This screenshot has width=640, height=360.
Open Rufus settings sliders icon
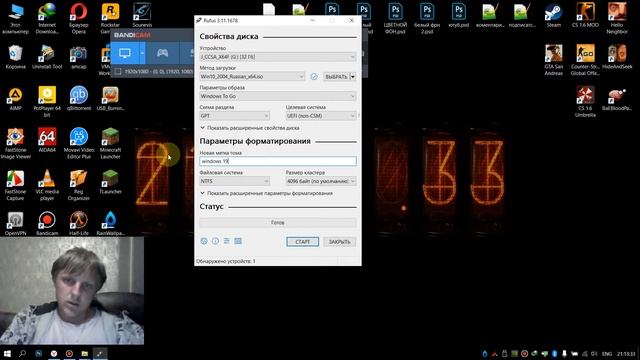227,241
